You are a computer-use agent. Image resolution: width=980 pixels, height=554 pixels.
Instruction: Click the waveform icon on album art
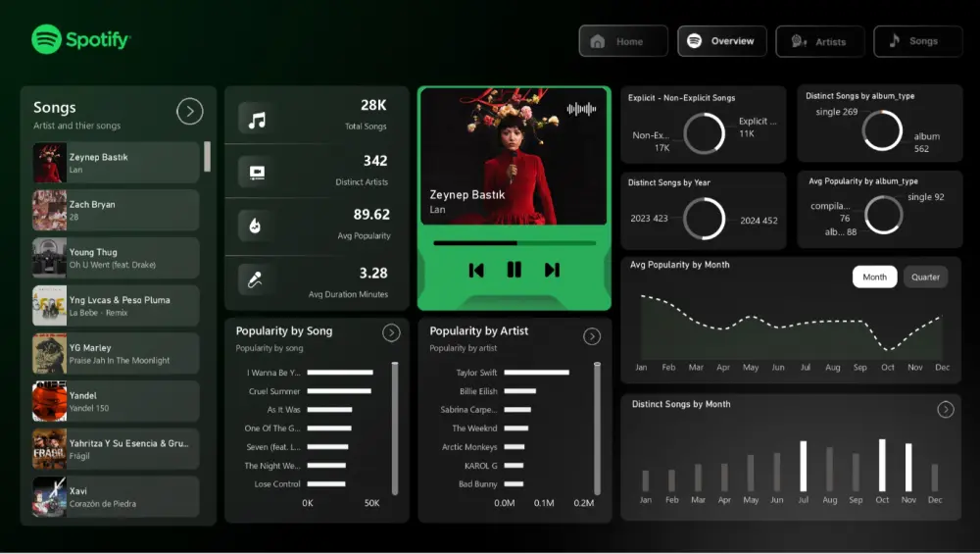click(x=581, y=109)
